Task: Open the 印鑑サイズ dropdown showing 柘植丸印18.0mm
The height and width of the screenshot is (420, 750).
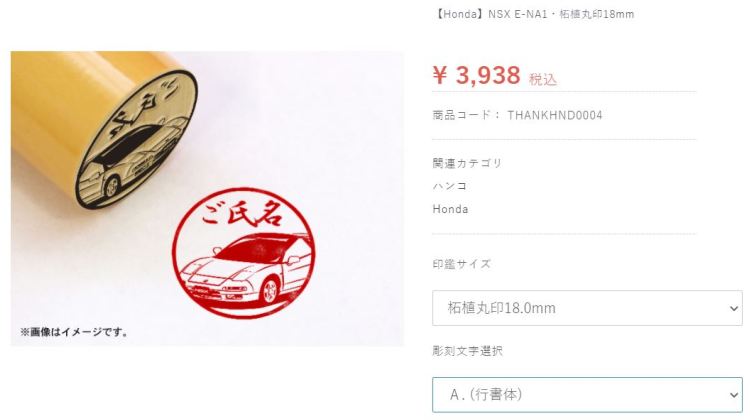Action: coord(587,308)
